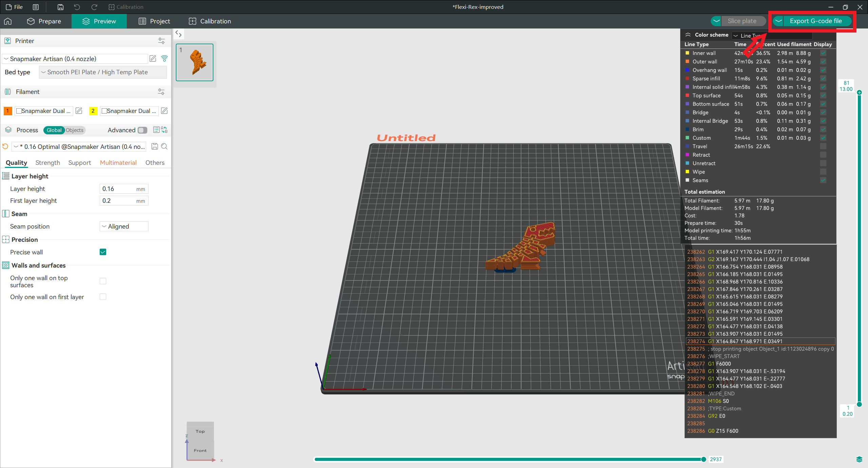
Task: Click filament 2 yellow color swatch
Action: pos(93,111)
